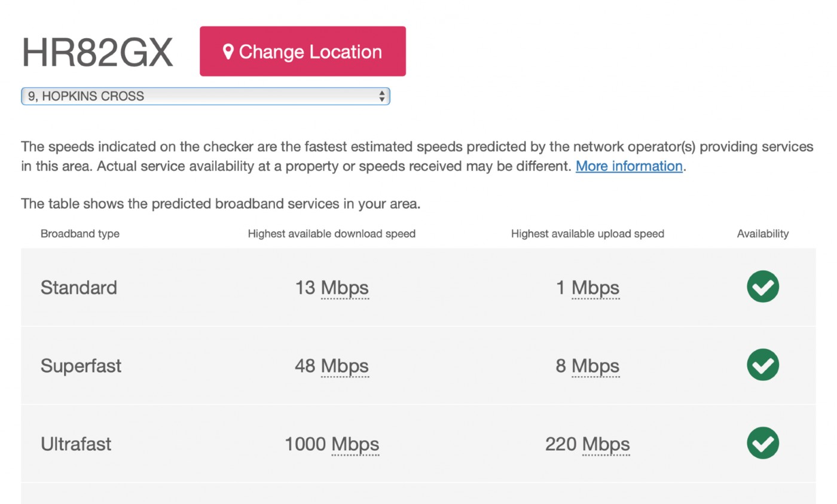Select the Ultrafast broadband row label
This screenshot has height=504, width=837.
click(x=76, y=444)
